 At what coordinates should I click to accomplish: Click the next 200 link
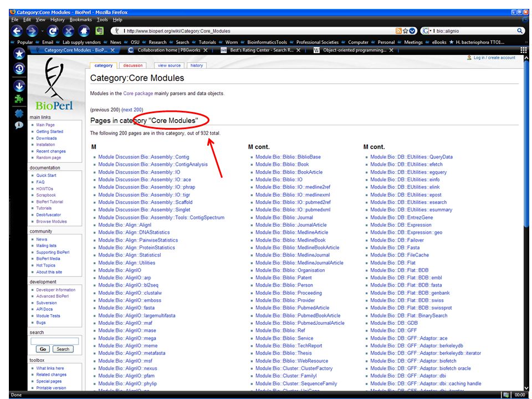(132, 110)
